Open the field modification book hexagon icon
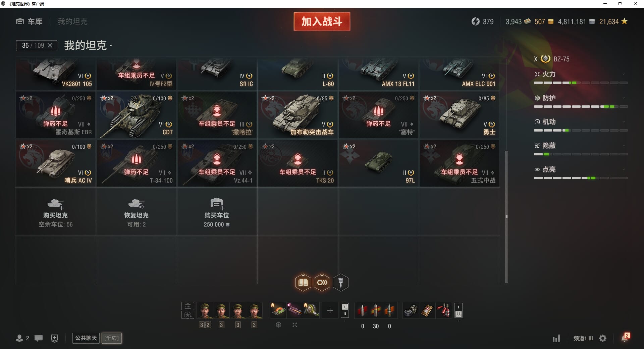This screenshot has width=644, height=349. tap(303, 283)
